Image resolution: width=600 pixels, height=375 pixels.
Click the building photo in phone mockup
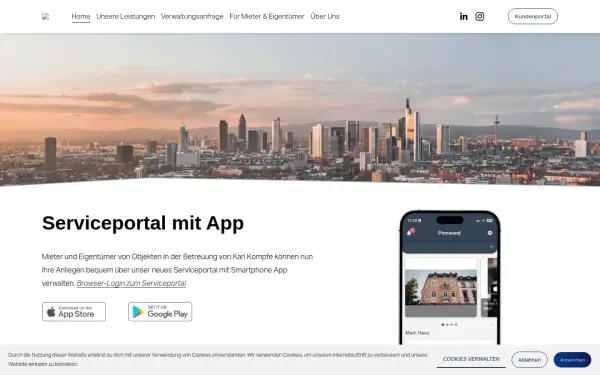click(441, 287)
